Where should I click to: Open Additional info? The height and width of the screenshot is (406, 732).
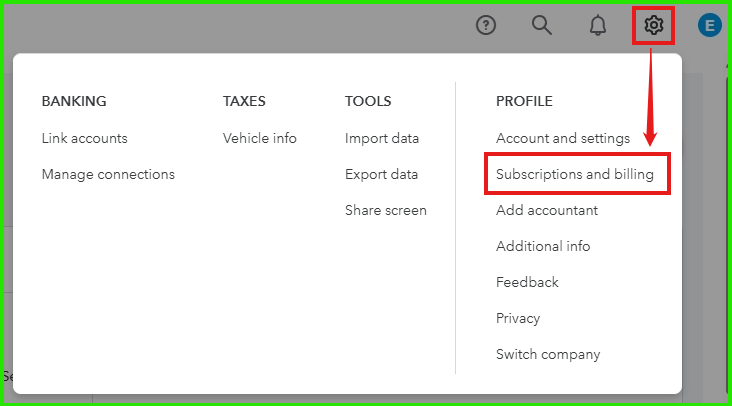click(x=543, y=246)
